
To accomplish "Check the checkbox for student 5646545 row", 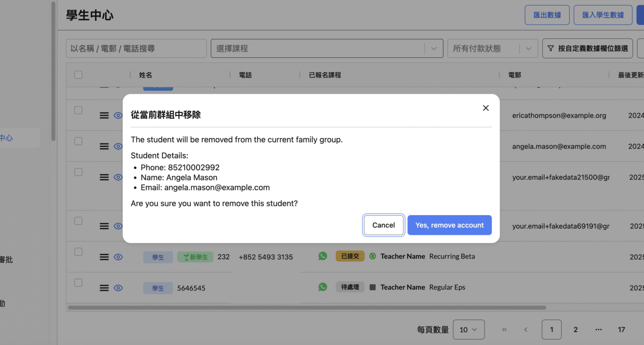I will pyautogui.click(x=78, y=283).
